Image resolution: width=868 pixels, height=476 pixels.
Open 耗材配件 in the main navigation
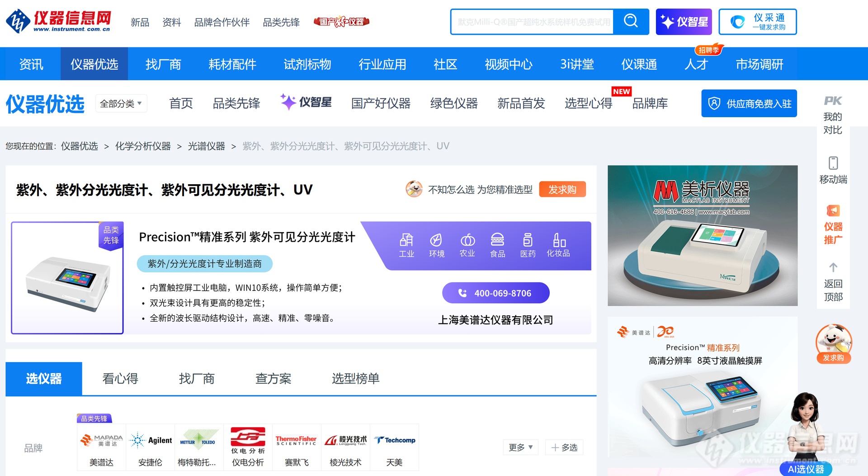click(232, 64)
